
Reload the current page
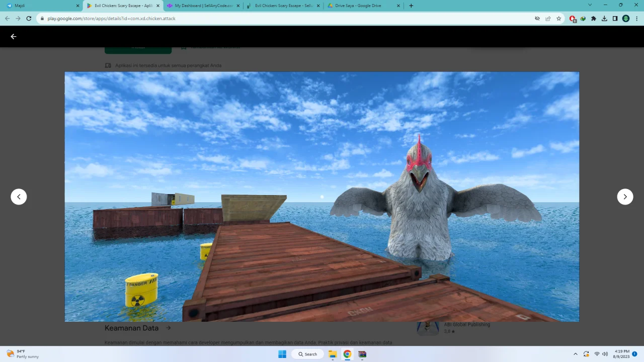[x=29, y=19]
